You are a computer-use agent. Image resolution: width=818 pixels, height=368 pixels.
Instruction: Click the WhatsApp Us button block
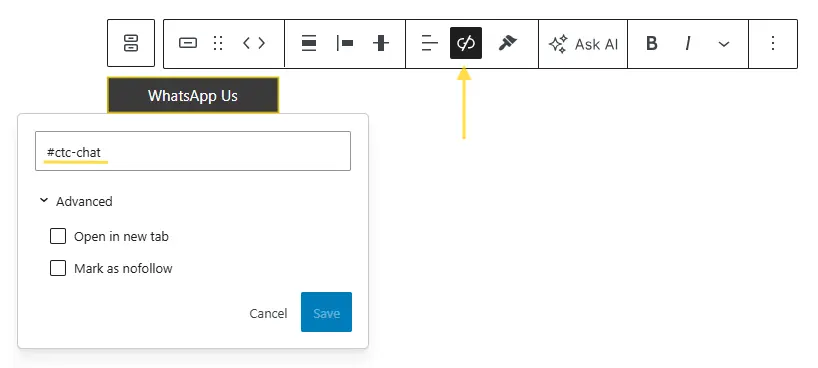[193, 96]
